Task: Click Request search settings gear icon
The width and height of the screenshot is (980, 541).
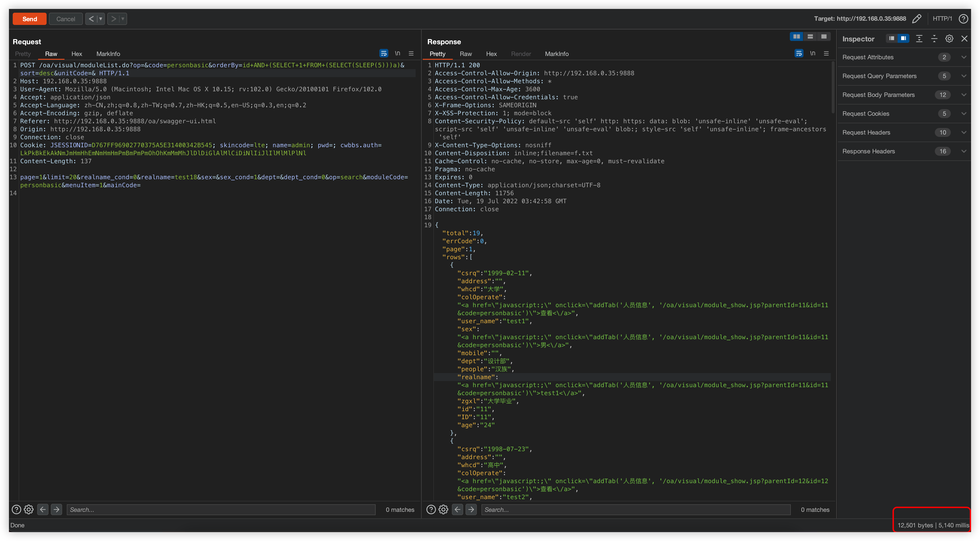Action: point(29,509)
